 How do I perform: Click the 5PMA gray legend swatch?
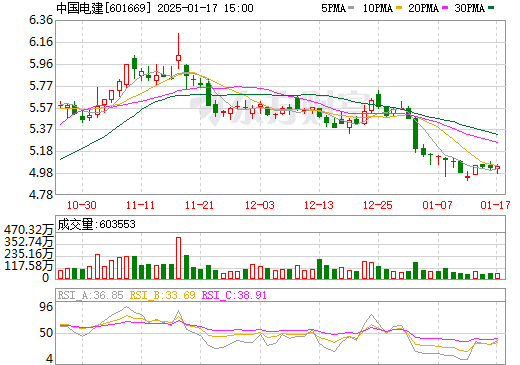351,8
